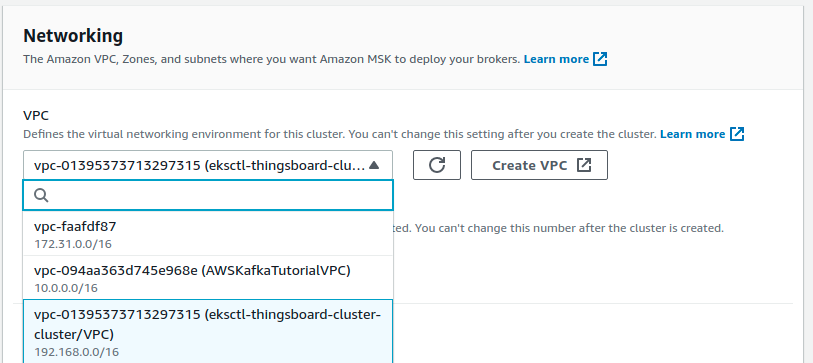Click the Networking section heading
Image resolution: width=813 pixels, height=363 pixels.
point(73,36)
